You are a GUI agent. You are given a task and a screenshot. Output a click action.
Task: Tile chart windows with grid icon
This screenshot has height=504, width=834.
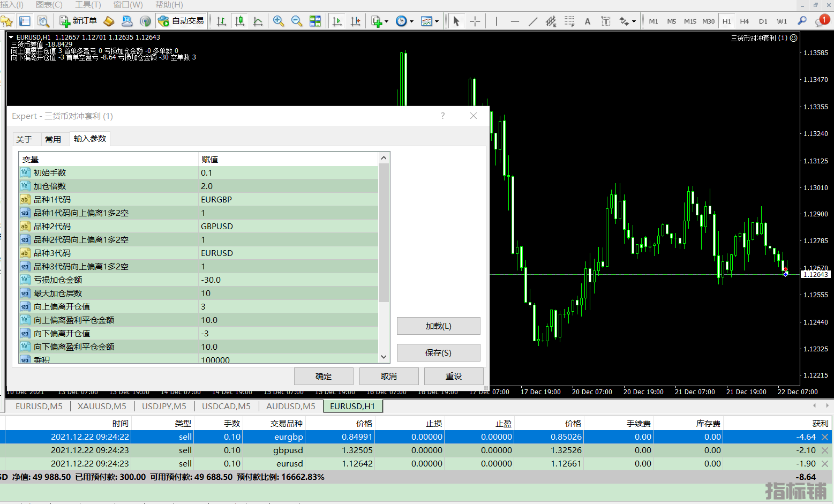315,21
